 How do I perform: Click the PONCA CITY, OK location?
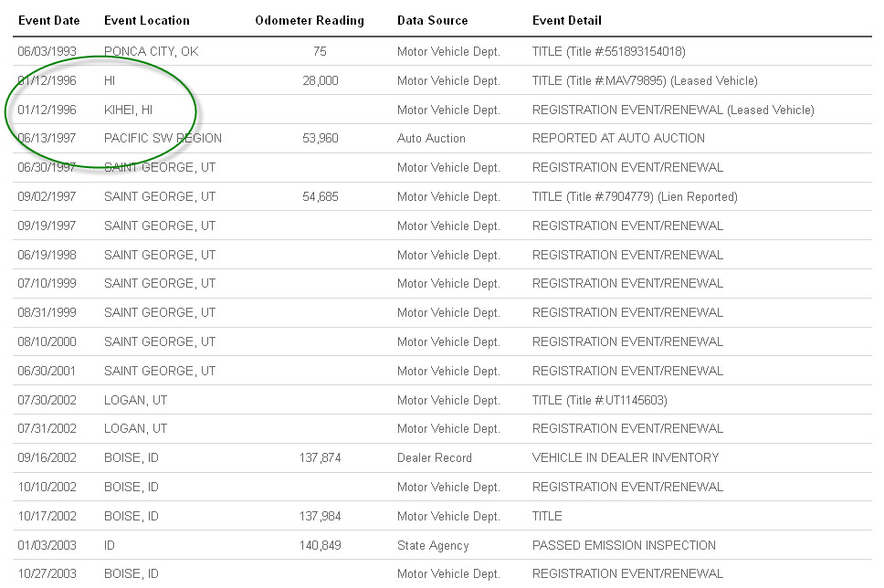point(151,52)
